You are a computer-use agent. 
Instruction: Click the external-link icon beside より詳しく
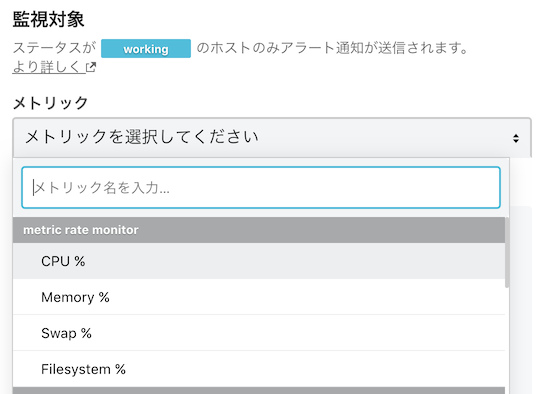tap(91, 67)
